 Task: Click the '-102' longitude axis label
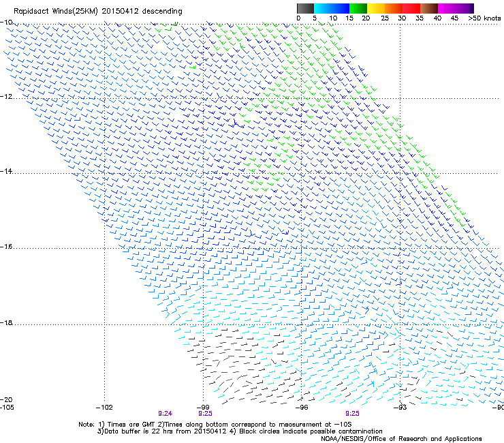coord(104,408)
